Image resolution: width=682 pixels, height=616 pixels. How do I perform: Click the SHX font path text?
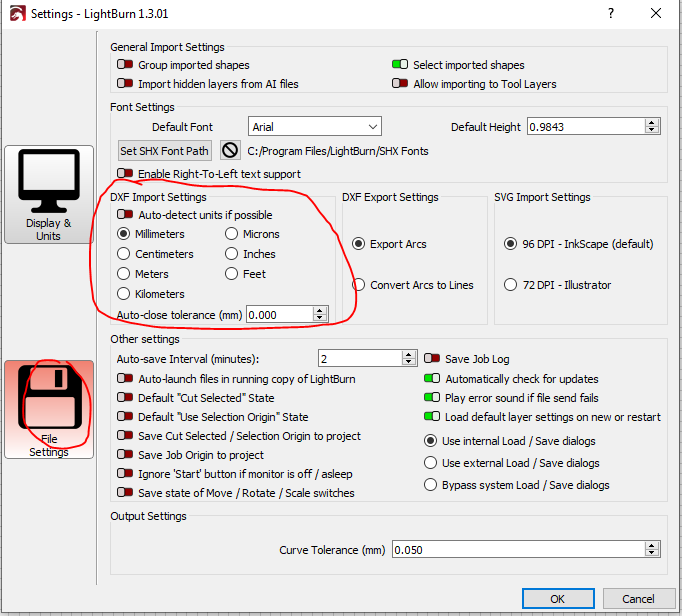(338, 151)
